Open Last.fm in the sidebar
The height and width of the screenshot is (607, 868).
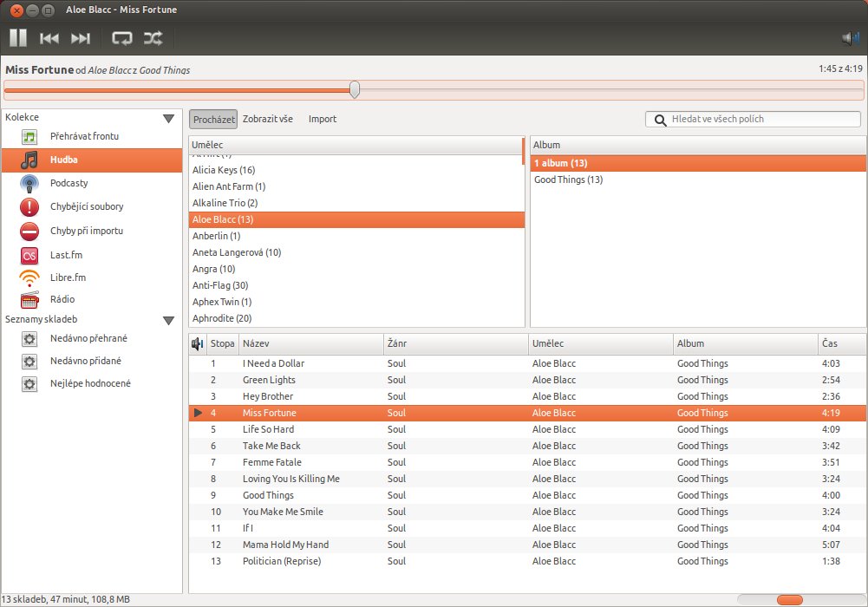66,255
